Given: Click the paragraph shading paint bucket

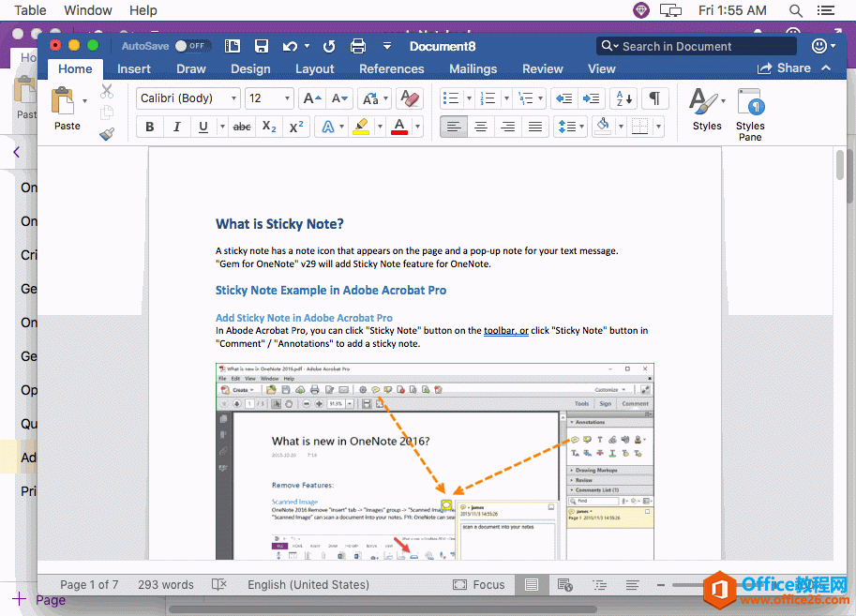Looking at the screenshot, I should click(603, 127).
